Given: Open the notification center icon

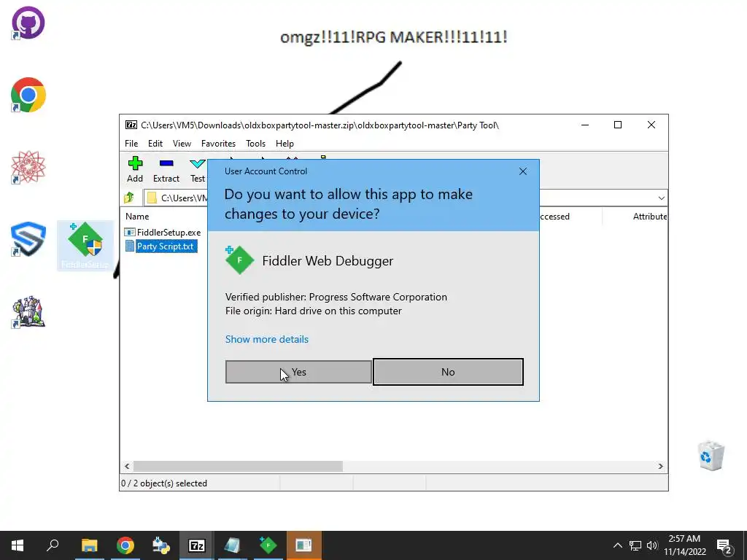Looking at the screenshot, I should point(724,545).
